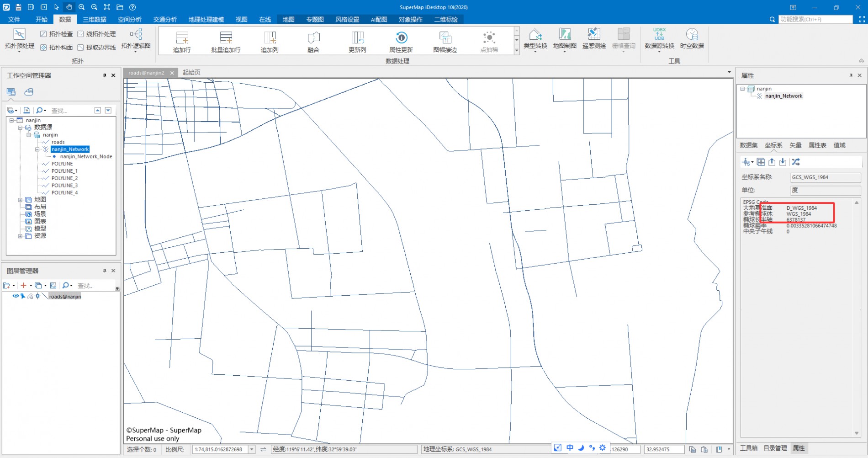Click the 拓扑预处理 topology preprocessing icon
The image size is (868, 458).
[x=19, y=35]
